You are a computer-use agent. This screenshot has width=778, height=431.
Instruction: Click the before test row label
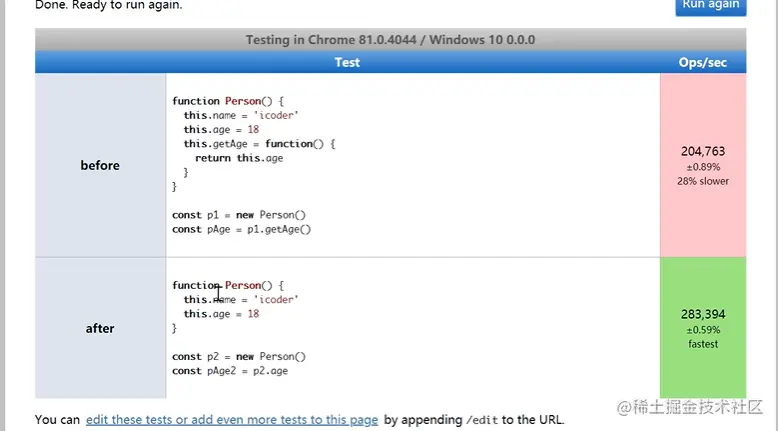pyautogui.click(x=100, y=165)
